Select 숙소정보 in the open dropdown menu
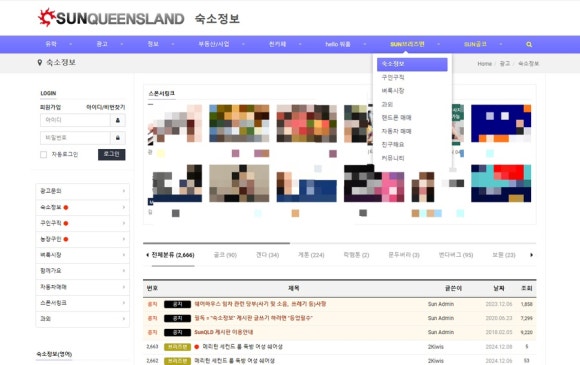Image resolution: width=580 pixels, height=365 pixels. pos(412,64)
